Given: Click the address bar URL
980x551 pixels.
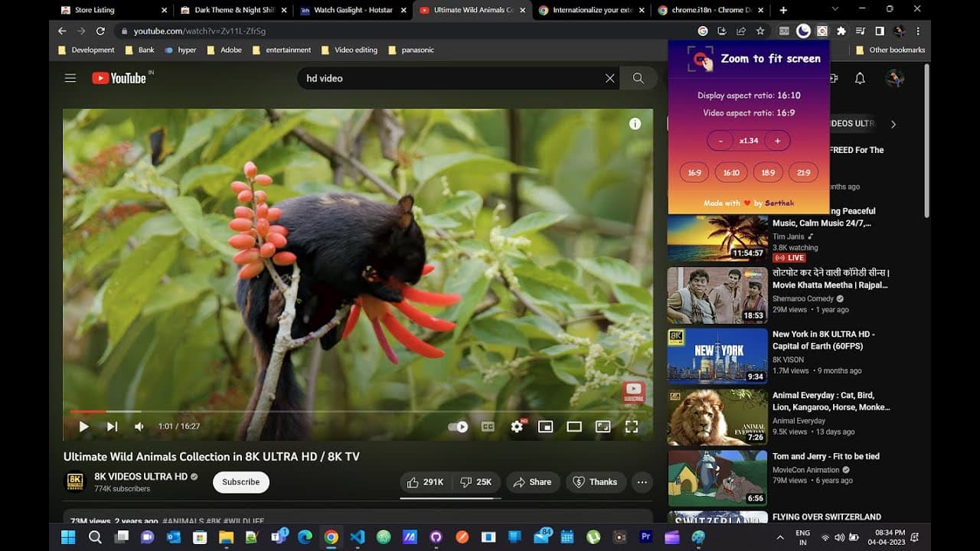Looking at the screenshot, I should point(200,31).
